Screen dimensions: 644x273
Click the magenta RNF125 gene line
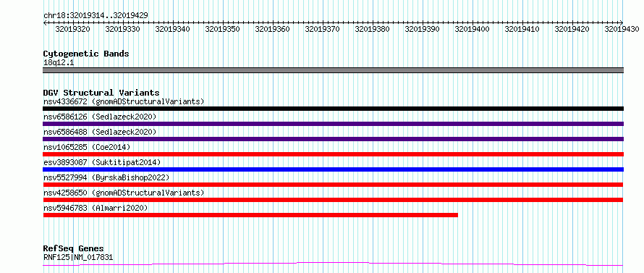(333, 264)
